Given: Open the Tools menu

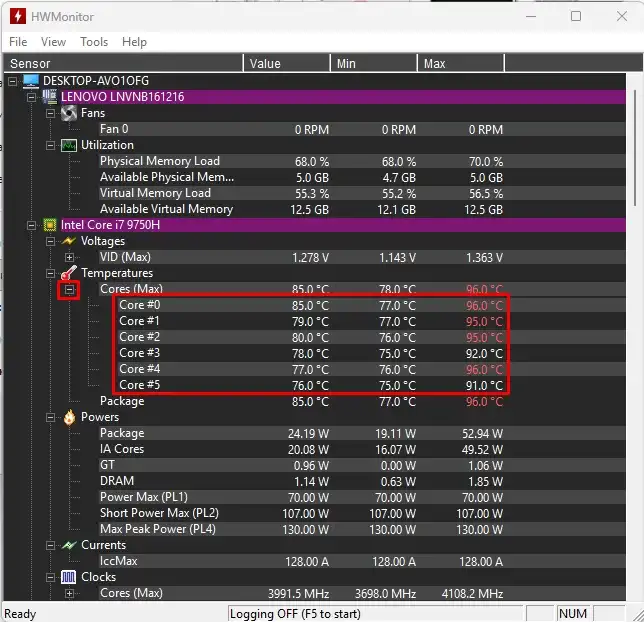Looking at the screenshot, I should 94,42.
